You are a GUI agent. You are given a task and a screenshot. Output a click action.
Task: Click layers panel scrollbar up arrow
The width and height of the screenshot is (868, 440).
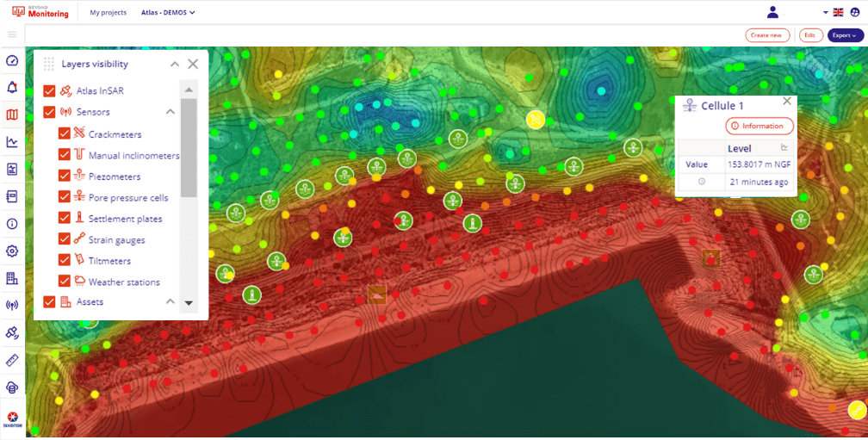(189, 90)
